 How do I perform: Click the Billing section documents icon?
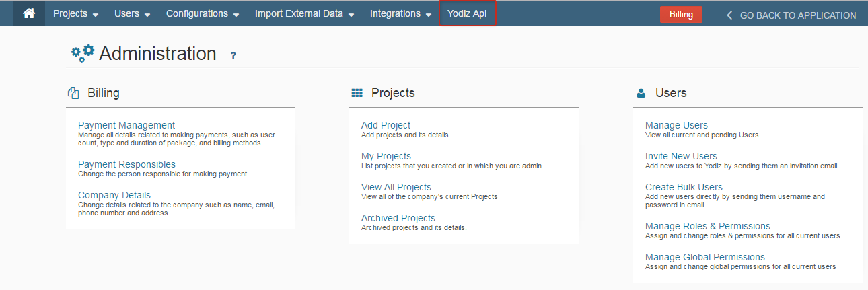(x=73, y=94)
